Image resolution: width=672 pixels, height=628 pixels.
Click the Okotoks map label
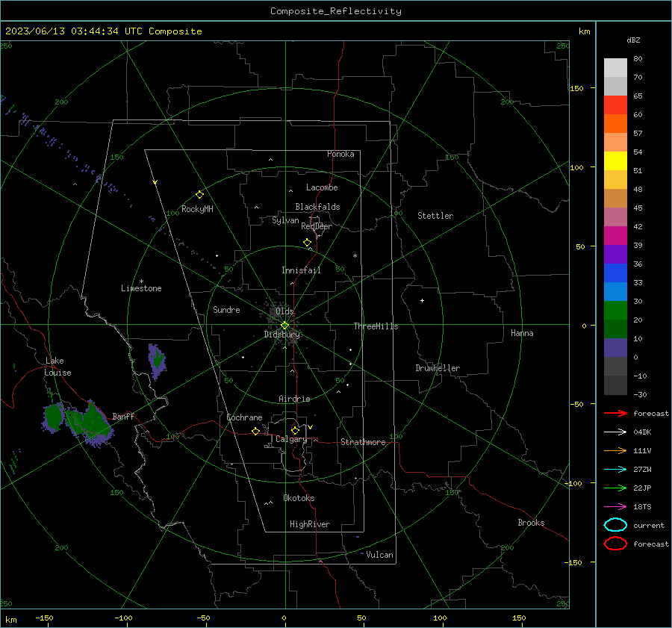(x=299, y=498)
